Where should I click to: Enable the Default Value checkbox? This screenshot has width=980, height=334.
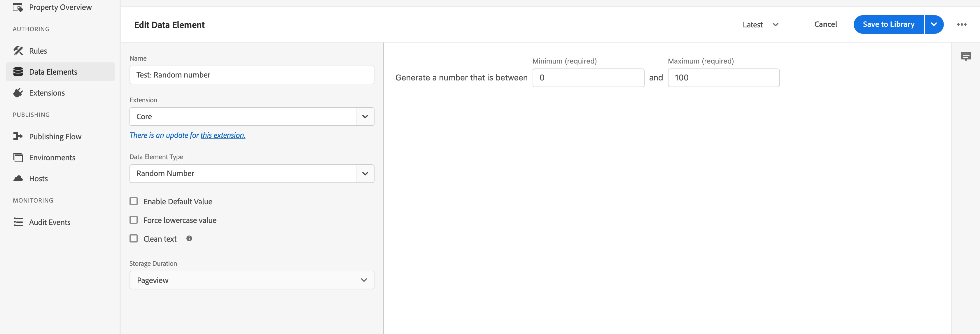(x=134, y=201)
